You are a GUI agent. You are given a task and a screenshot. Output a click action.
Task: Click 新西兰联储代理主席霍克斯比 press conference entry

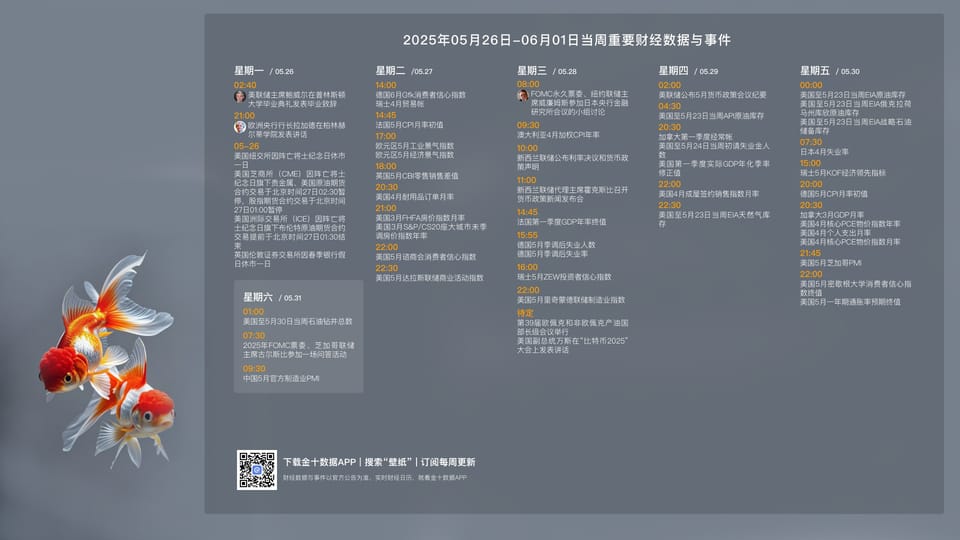pyautogui.click(x=572, y=194)
